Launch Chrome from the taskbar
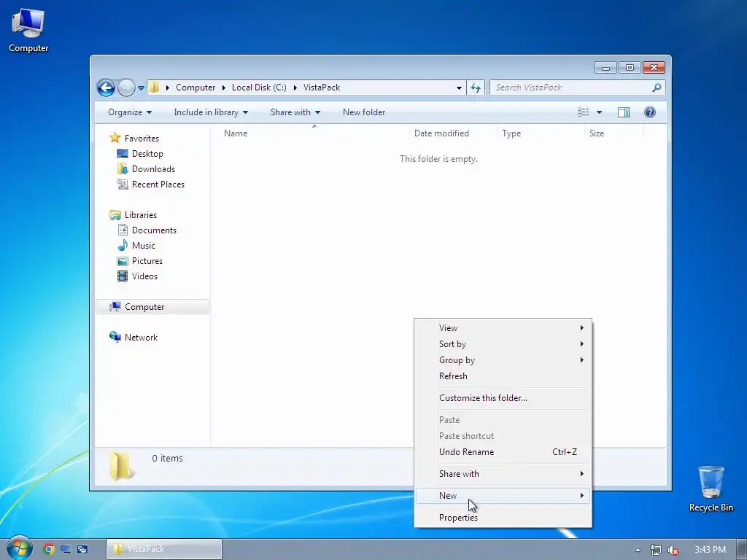747x560 pixels. tap(49, 549)
